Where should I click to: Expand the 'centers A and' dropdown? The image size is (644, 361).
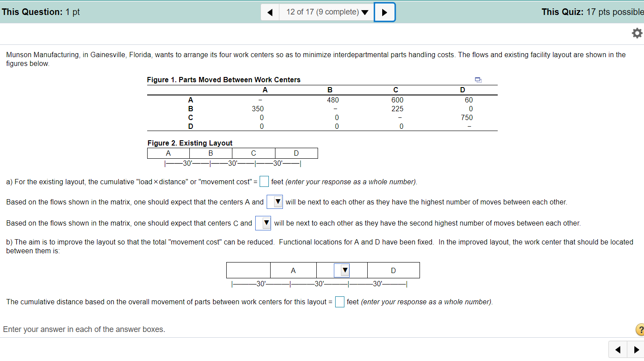click(x=275, y=202)
